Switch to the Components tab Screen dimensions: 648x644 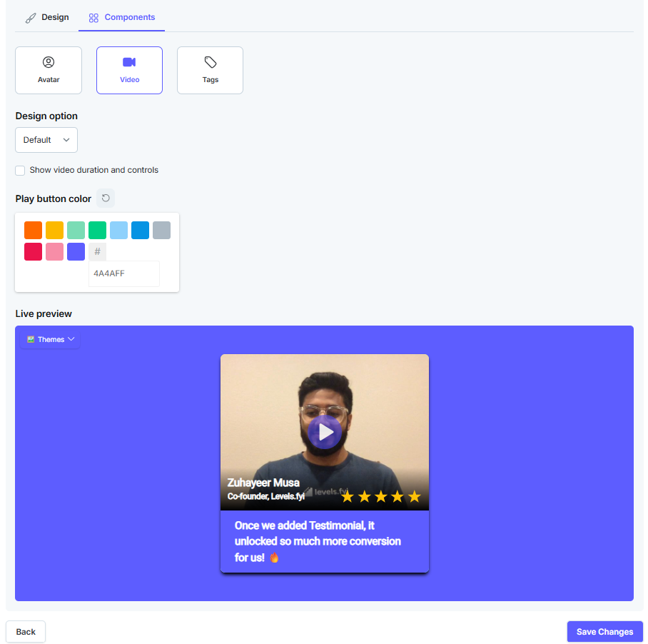(121, 17)
